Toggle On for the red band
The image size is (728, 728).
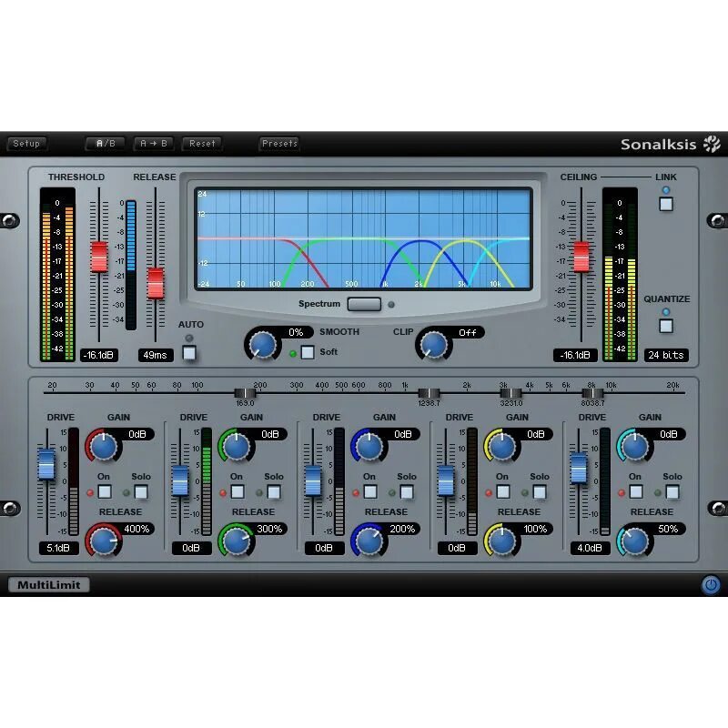point(105,491)
